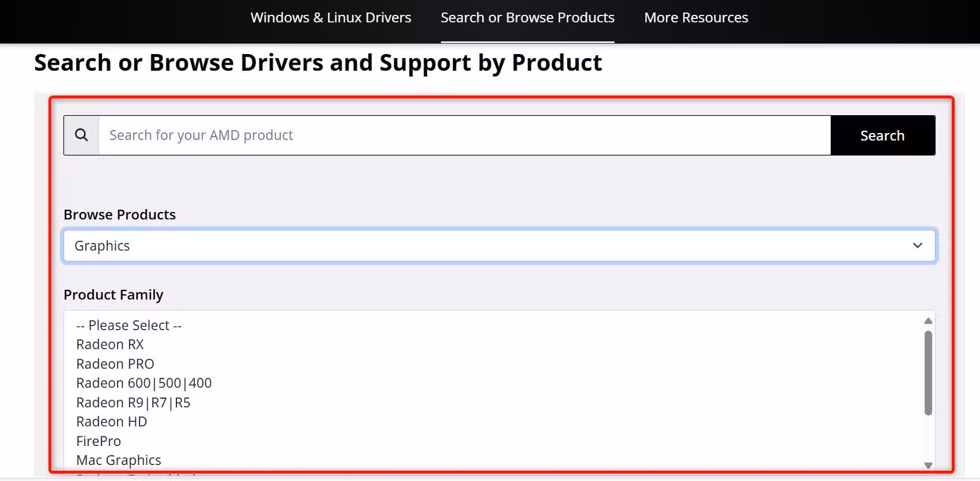The height and width of the screenshot is (481, 980).
Task: Click the magnifying glass search icon
Action: tap(81, 135)
